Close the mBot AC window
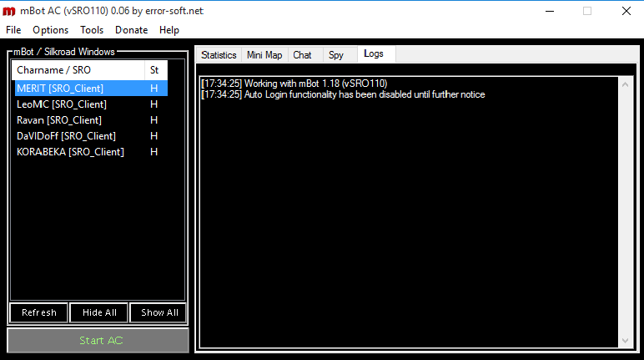This screenshot has height=360, width=644. [626, 11]
